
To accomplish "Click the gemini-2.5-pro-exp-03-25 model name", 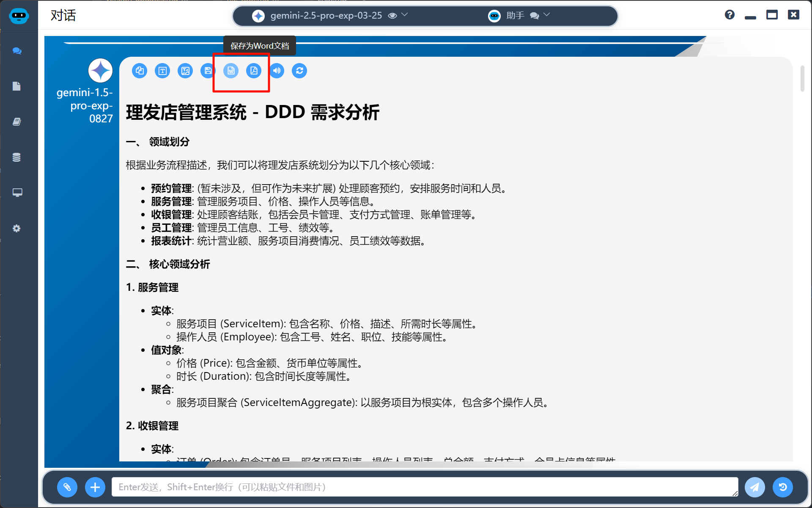I will pyautogui.click(x=326, y=16).
